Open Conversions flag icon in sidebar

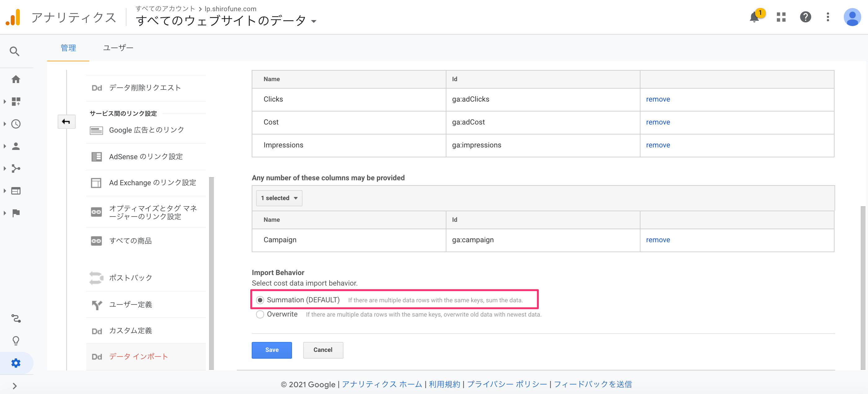pyautogui.click(x=16, y=213)
